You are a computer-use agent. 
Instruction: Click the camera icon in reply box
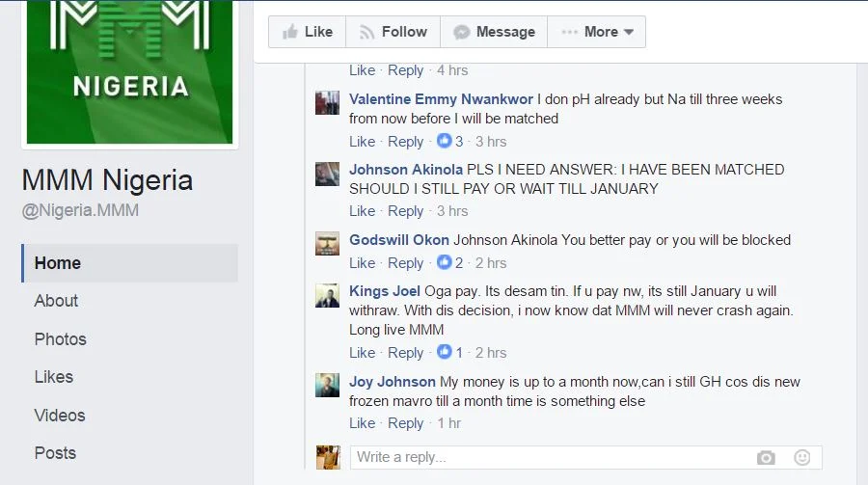(766, 458)
